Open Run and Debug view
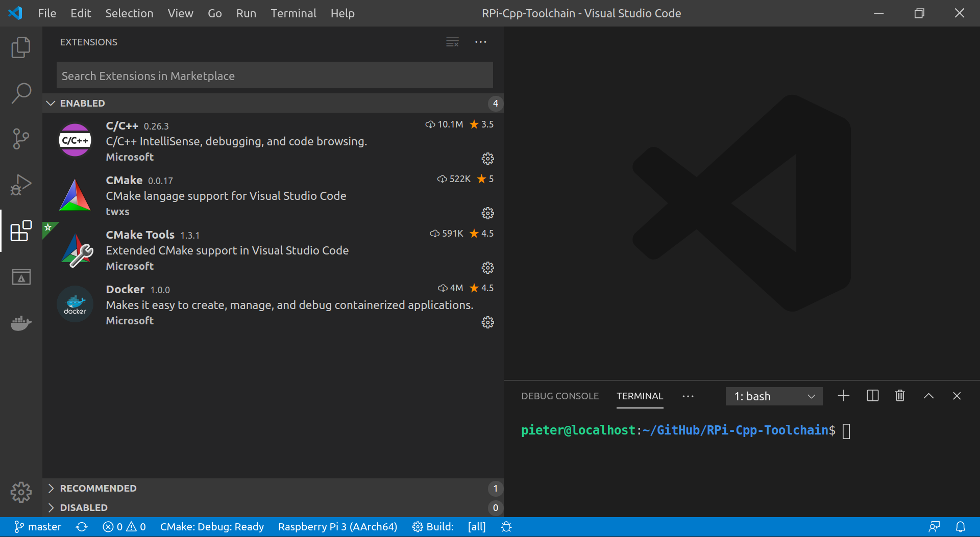980x537 pixels. tap(21, 185)
